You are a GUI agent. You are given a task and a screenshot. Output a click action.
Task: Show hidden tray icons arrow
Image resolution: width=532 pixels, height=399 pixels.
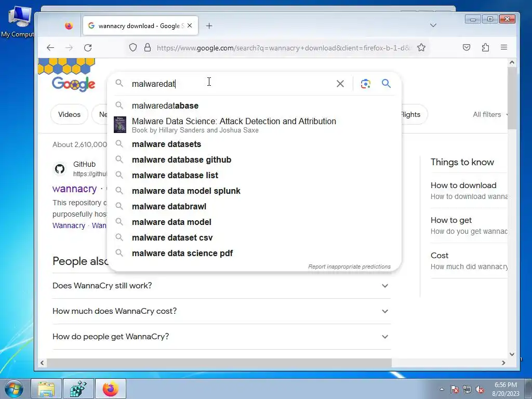point(442,389)
